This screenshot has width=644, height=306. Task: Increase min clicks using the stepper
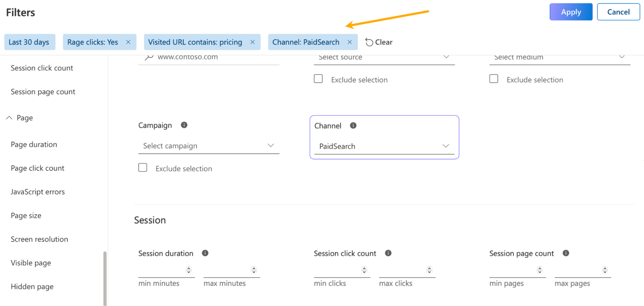tap(364, 269)
